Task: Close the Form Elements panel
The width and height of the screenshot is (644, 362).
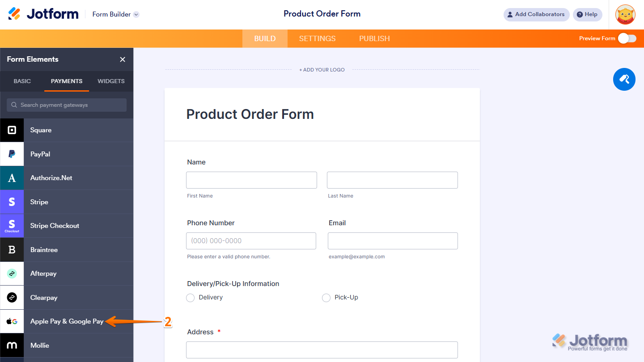Action: tap(123, 59)
